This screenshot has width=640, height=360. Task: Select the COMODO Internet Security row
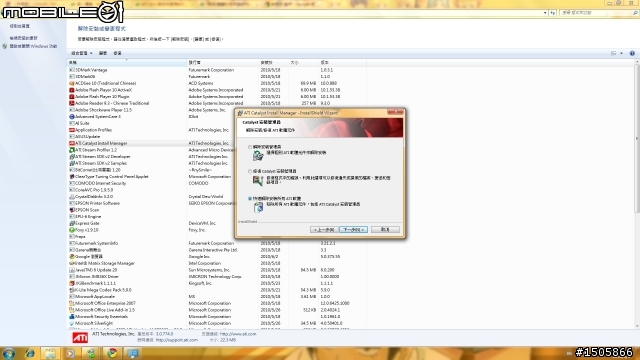tap(217, 183)
